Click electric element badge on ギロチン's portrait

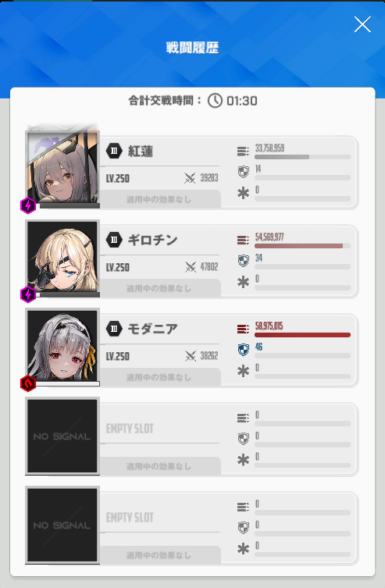[28, 294]
